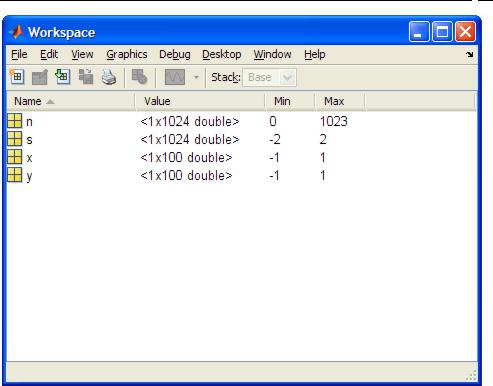The image size is (493, 386).
Task: Sort by the Value column header
Action: pos(200,101)
